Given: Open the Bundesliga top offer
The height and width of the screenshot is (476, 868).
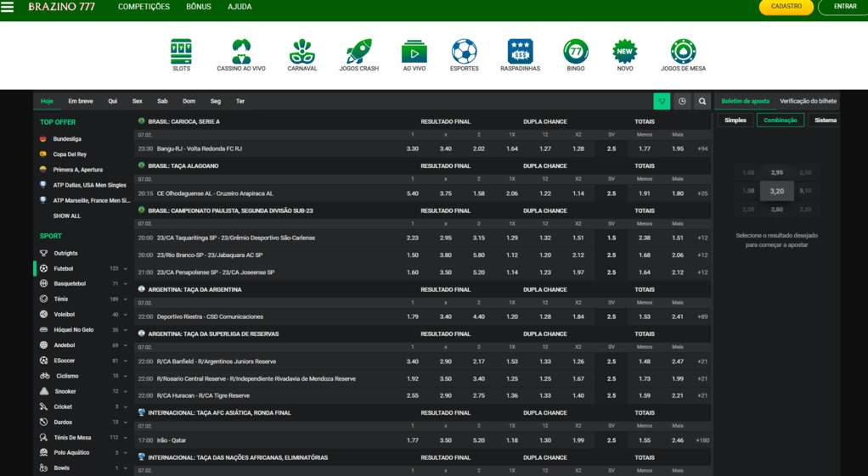Looking at the screenshot, I should pyautogui.click(x=67, y=139).
